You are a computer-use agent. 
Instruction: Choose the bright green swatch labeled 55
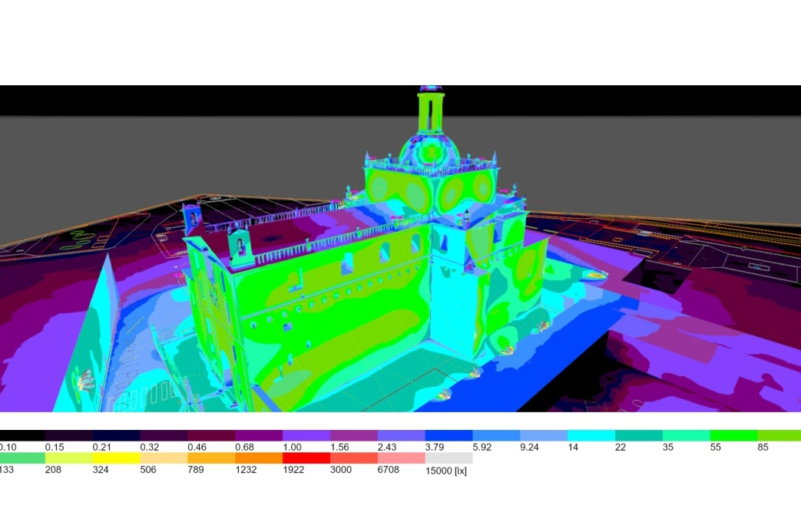tap(733, 435)
